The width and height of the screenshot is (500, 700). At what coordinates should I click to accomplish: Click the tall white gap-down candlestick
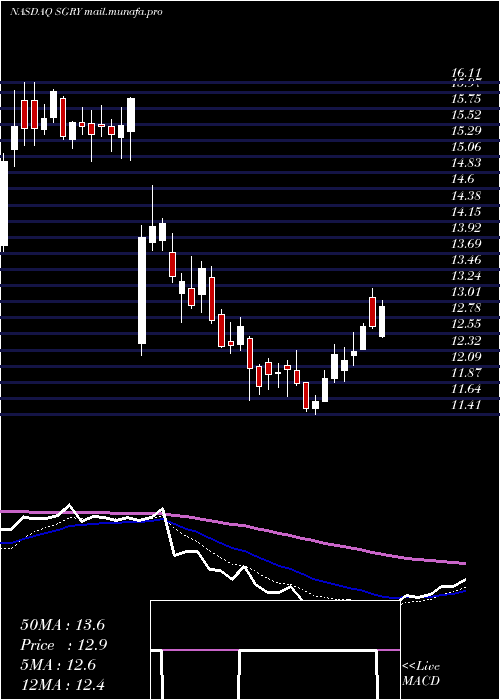click(142, 290)
